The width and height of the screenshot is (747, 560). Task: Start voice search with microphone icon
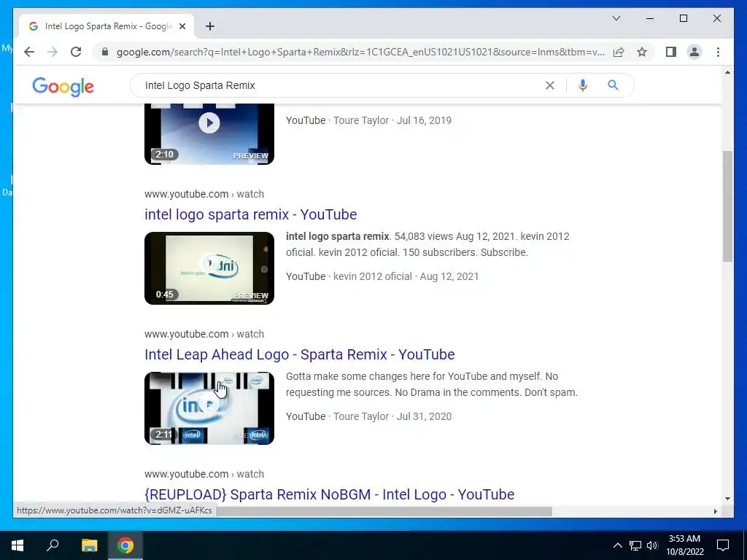[x=582, y=85]
